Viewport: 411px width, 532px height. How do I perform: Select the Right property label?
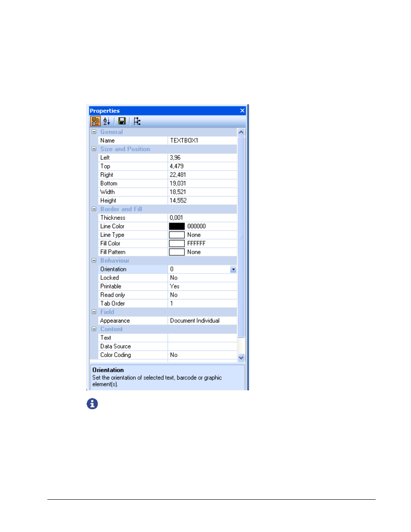106,175
